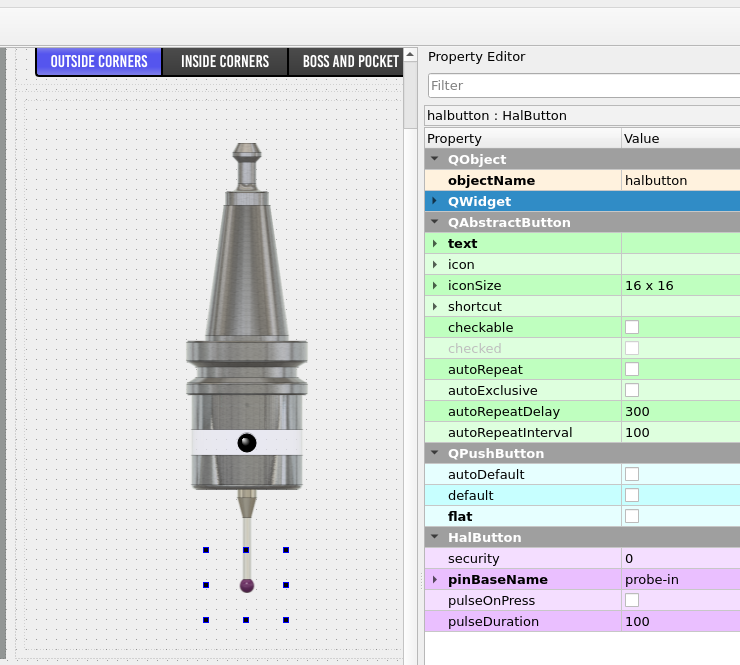The image size is (740, 665).
Task: Check the autoDefault checkbox
Action: (632, 474)
